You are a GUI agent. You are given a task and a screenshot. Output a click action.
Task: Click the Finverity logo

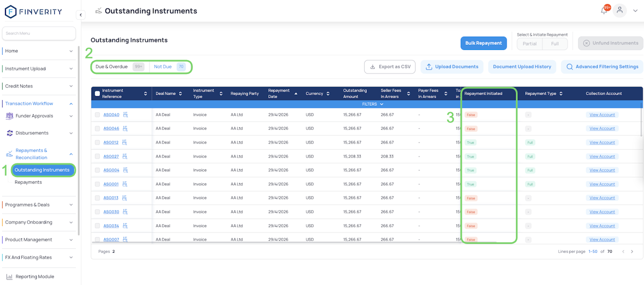click(34, 11)
